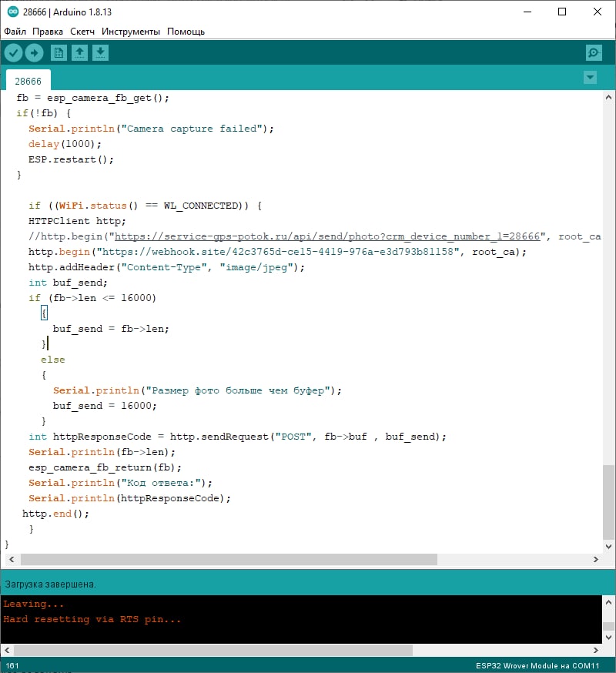Viewport: 616px width, 673px height.
Task: Click the 'Код ответа:' println line
Action: [120, 483]
